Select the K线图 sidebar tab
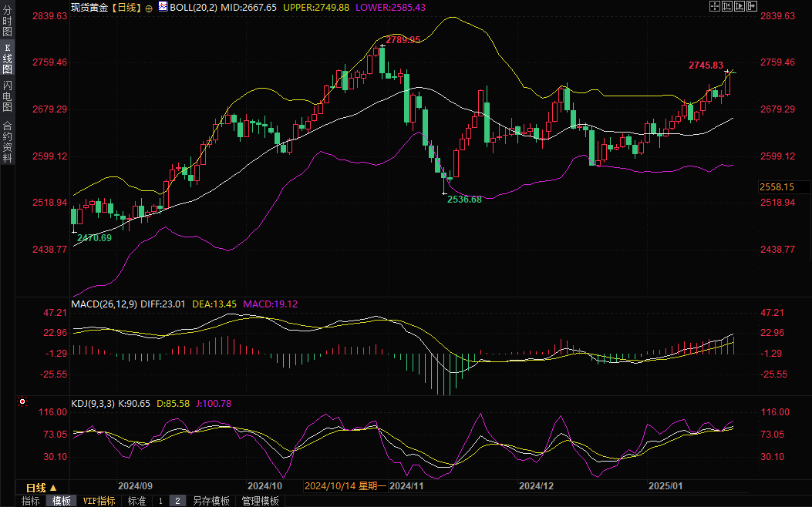The height and width of the screenshot is (507, 812). pos(7,59)
